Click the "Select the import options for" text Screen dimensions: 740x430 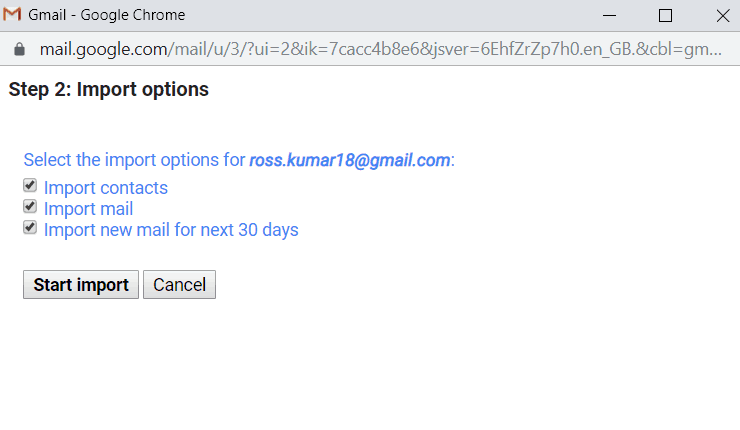pyautogui.click(x=134, y=160)
